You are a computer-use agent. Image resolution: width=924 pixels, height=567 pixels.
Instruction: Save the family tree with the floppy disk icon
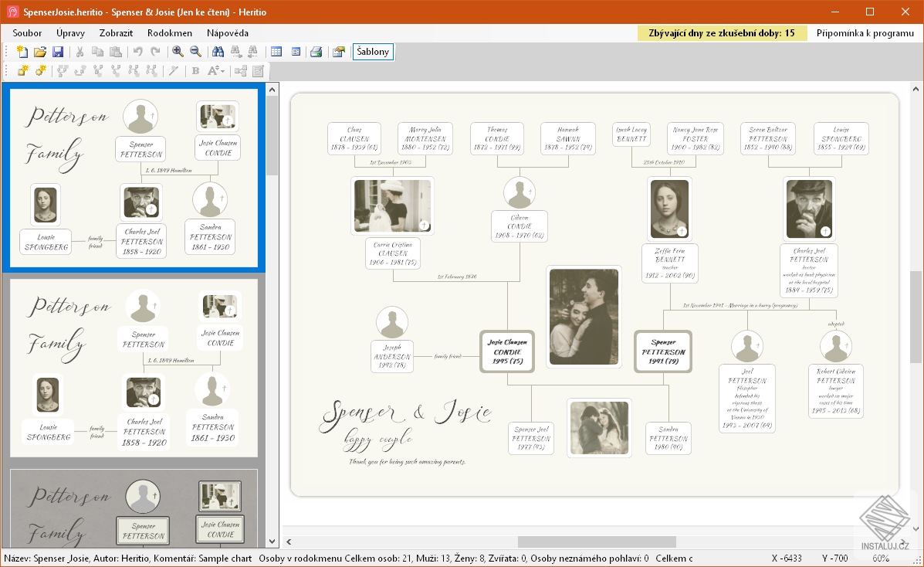coord(58,52)
